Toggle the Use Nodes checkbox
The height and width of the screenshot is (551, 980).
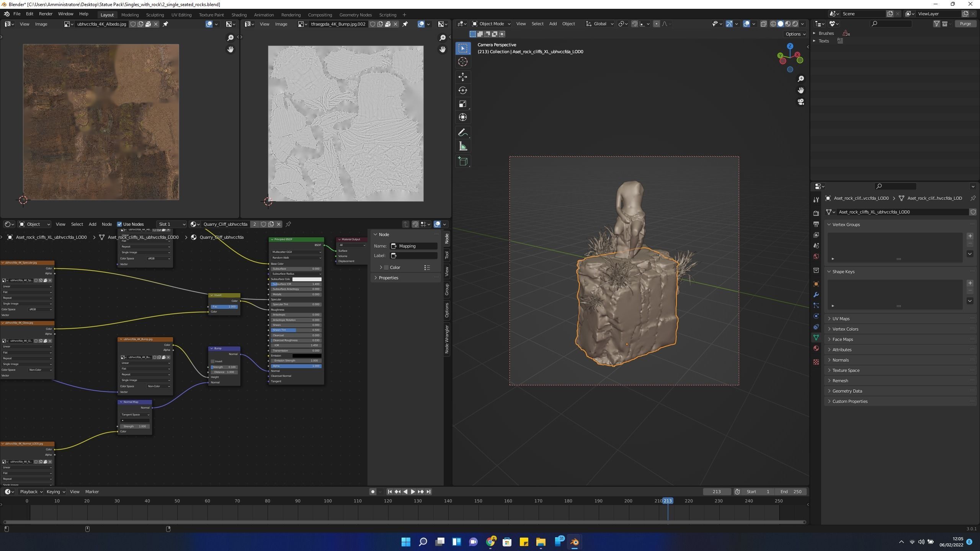click(119, 224)
